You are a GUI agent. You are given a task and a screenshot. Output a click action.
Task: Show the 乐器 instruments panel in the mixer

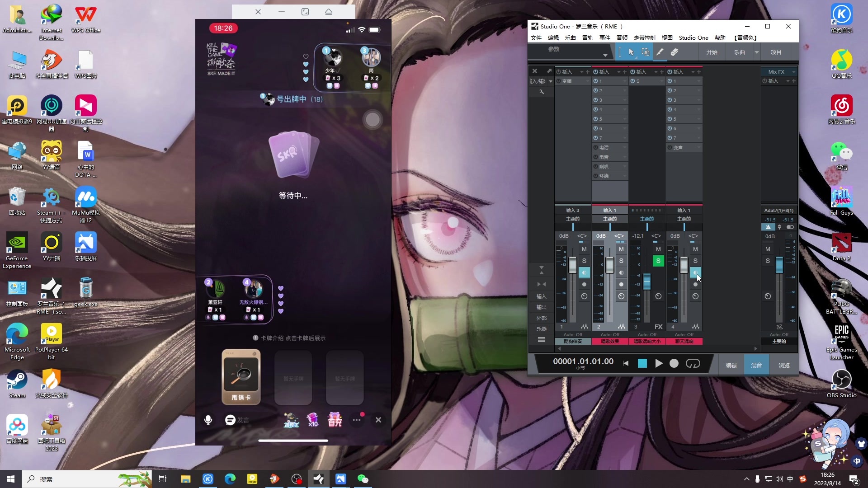tap(542, 329)
